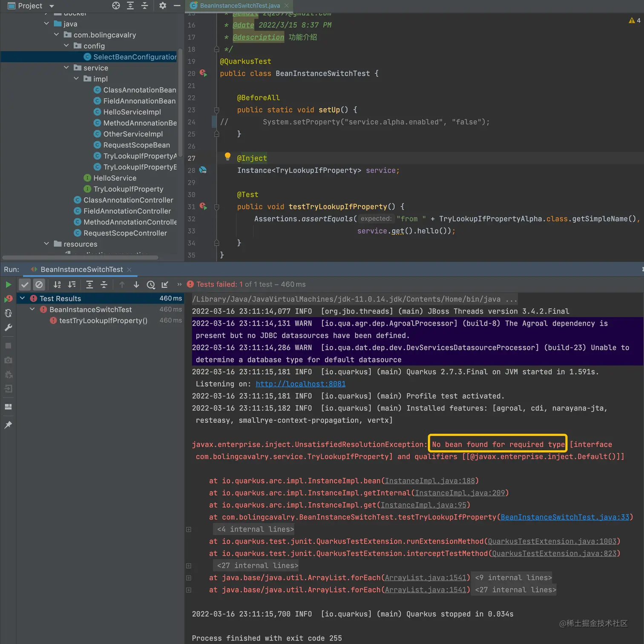Close the BeanInstanceSwitchTest.java editor tab
The image size is (644, 644).
[287, 6]
